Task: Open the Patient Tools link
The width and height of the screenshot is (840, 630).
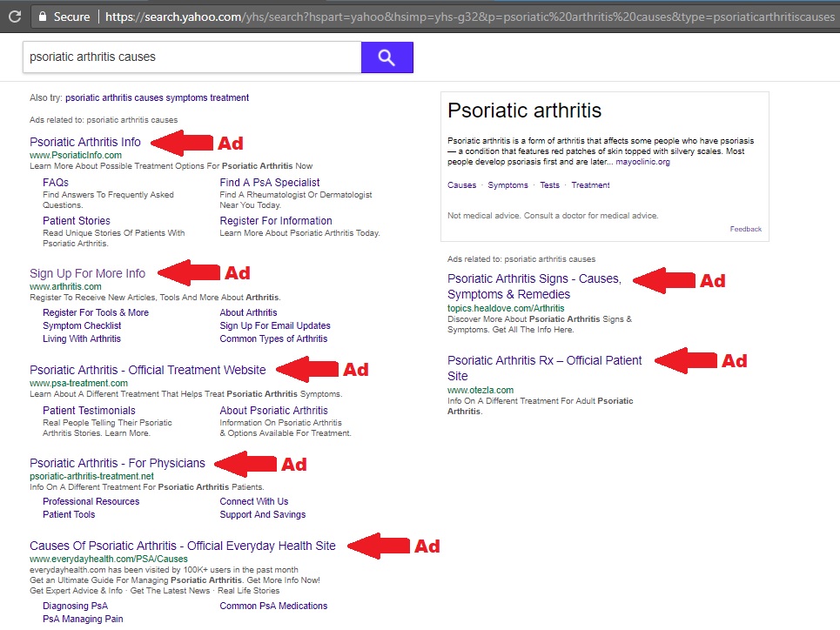Action: 69,514
